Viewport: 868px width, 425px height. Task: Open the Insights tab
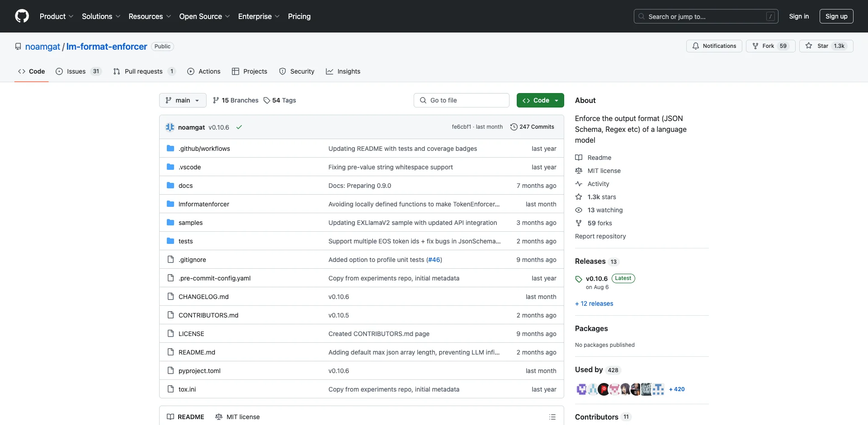343,71
